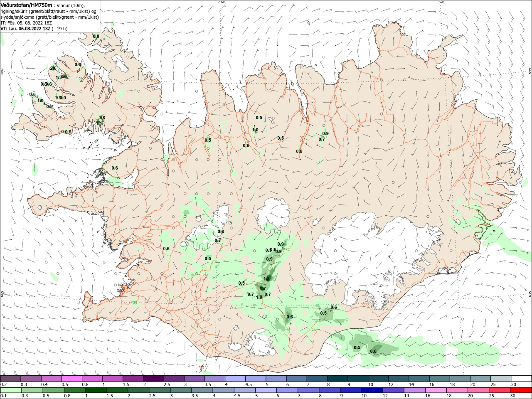Image resolution: width=532 pixels, height=399 pixels.
Task: Click the 2.6 precipitation value in the Westfjords
Action: (53, 68)
